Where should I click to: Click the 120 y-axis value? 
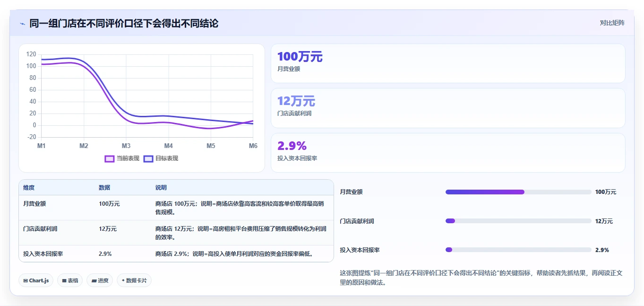(x=31, y=54)
